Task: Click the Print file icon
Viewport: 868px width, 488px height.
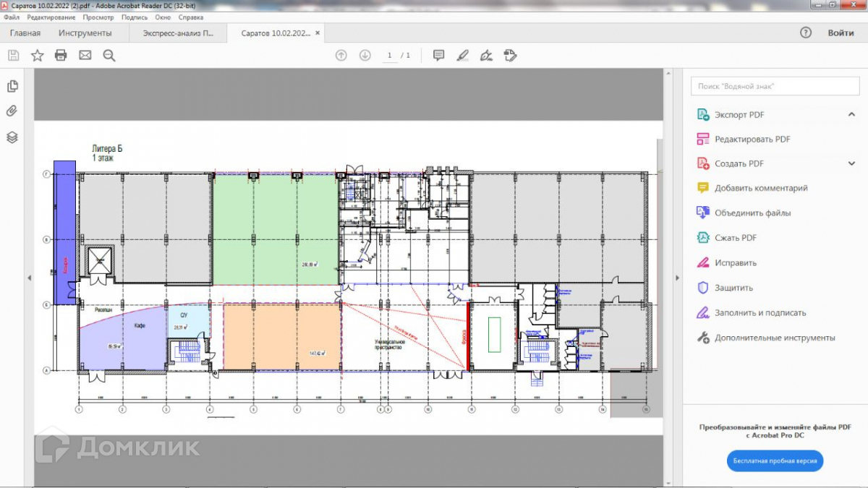Action: click(61, 56)
